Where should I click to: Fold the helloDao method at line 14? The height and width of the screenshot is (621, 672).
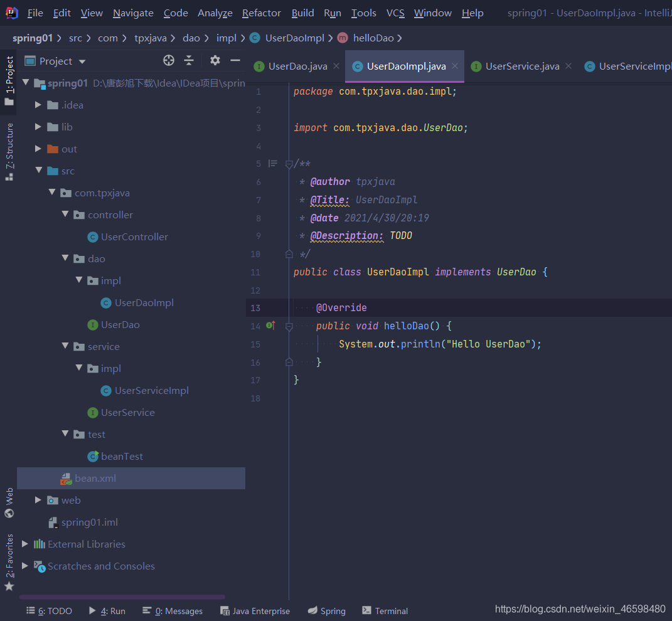point(289,327)
